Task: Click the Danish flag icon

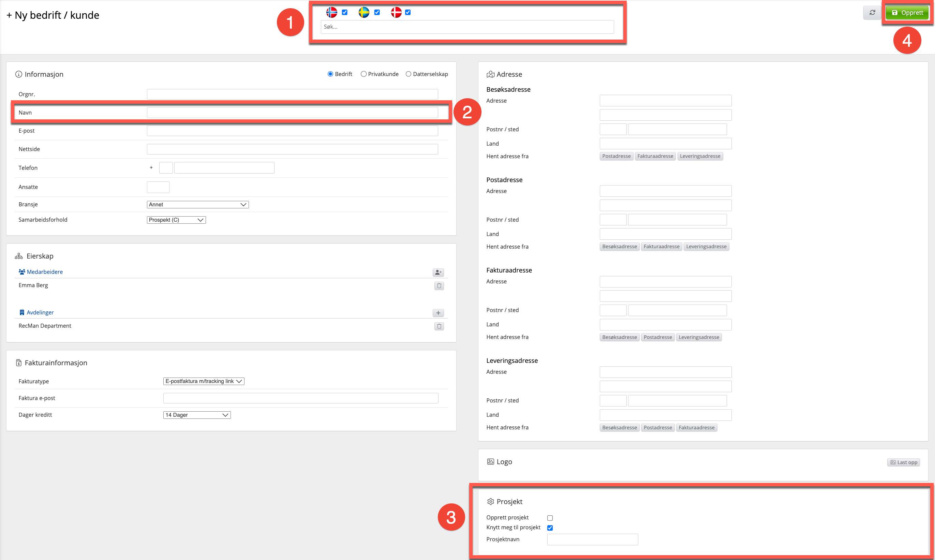Action: (x=396, y=13)
